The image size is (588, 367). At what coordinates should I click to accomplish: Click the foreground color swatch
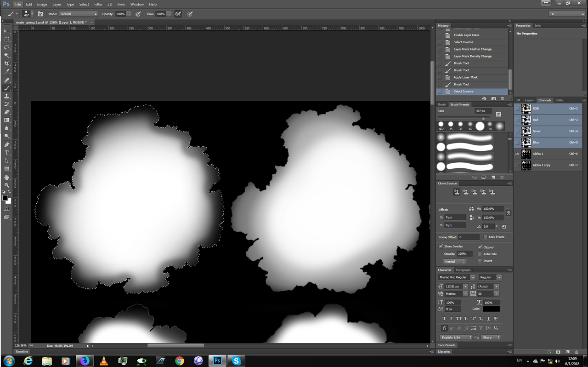5,198
